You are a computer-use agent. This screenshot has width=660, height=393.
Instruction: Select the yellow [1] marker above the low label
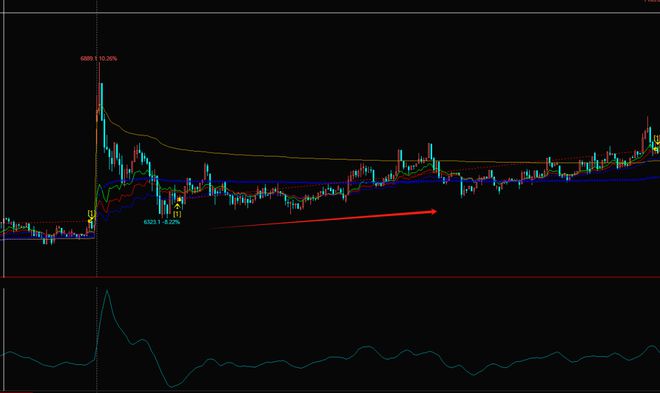(177, 214)
